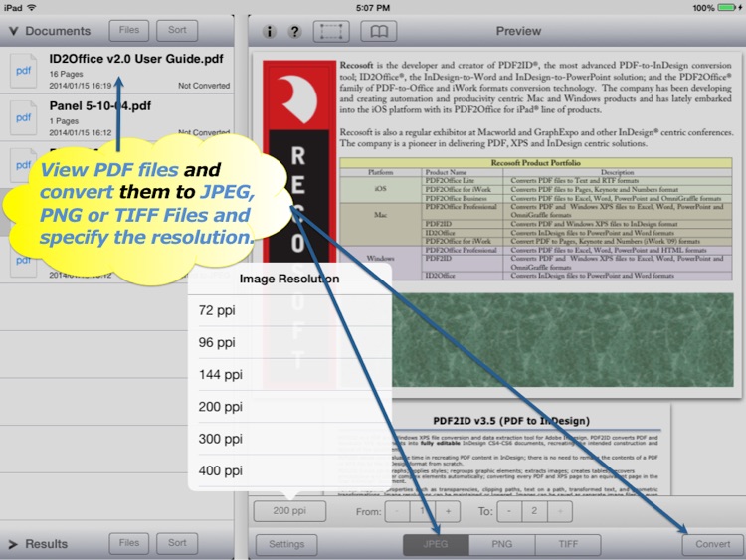Open the book page view icon
This screenshot has width=746, height=560.
(x=379, y=32)
